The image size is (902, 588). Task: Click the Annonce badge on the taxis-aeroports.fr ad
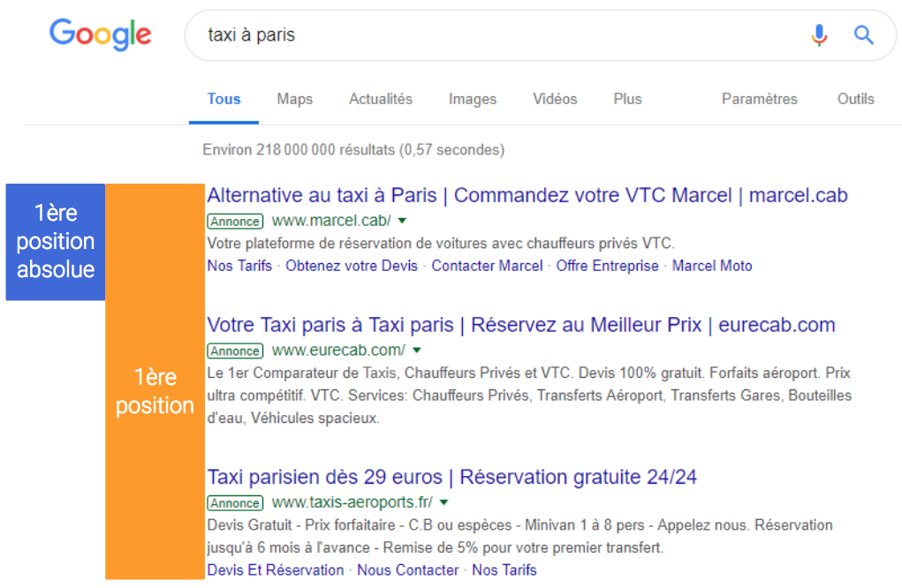click(x=235, y=503)
